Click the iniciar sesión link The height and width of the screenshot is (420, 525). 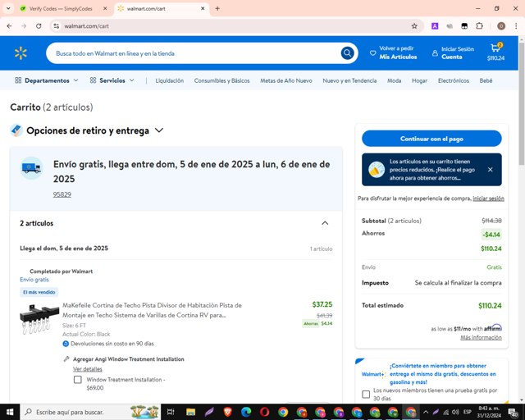(x=488, y=199)
